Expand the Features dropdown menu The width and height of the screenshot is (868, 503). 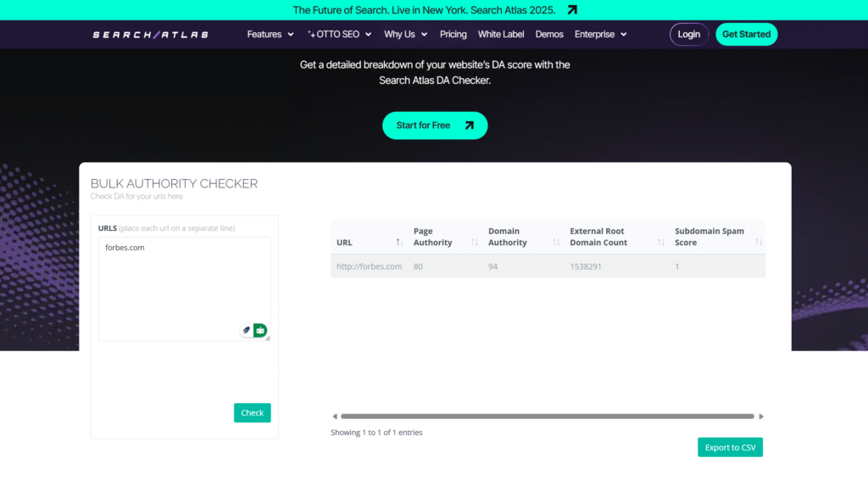coord(270,34)
